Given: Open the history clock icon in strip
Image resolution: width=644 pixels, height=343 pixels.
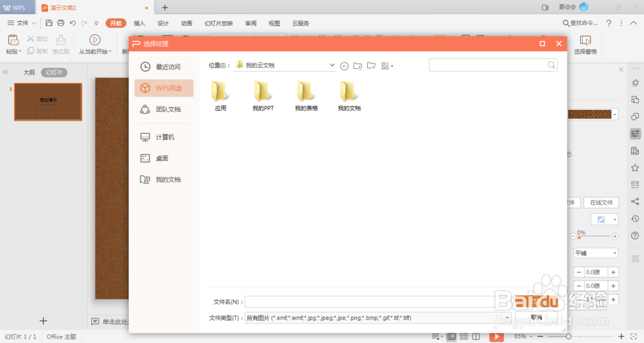Looking at the screenshot, I should pyautogui.click(x=635, y=219).
